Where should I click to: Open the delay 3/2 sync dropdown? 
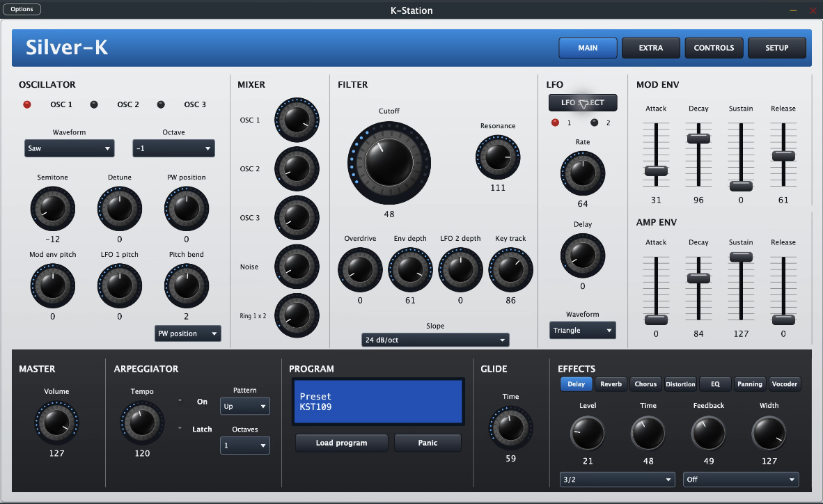click(x=617, y=480)
